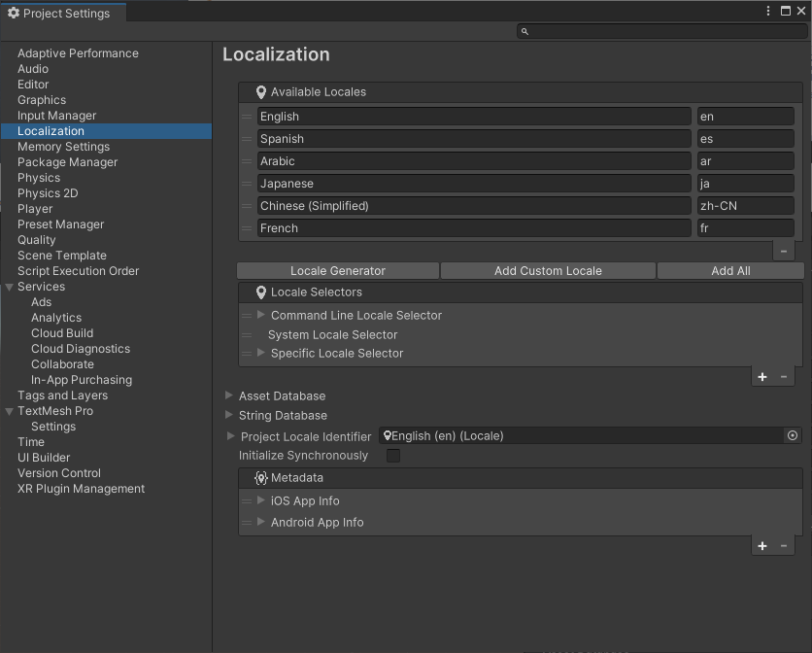Screen dimensions: 812x653
Task: Click the pin icon on Available Locales header
Action: (259, 92)
